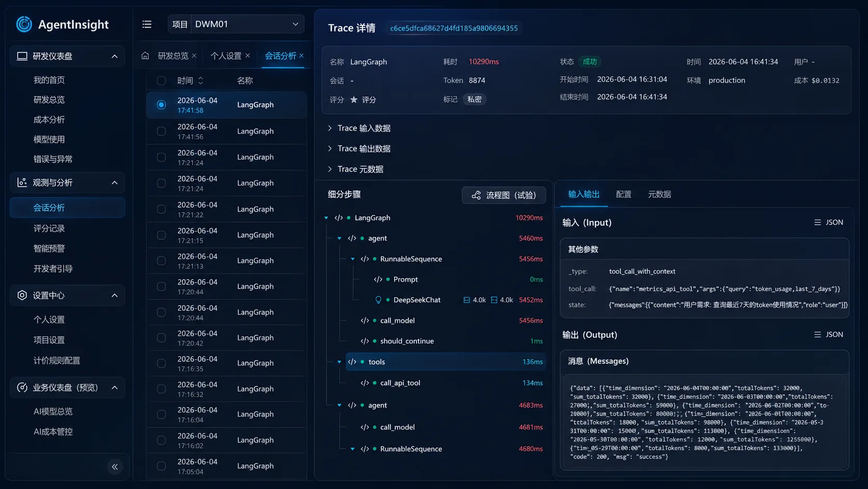Click the input JSON list icon
The image size is (868, 489).
coord(818,222)
